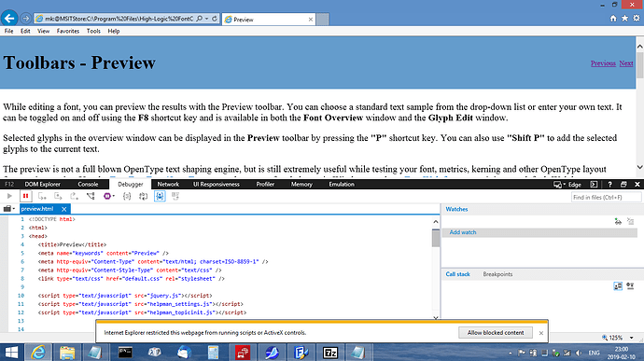Open the Emulation tab
This screenshot has height=361, width=644.
pos(342,185)
